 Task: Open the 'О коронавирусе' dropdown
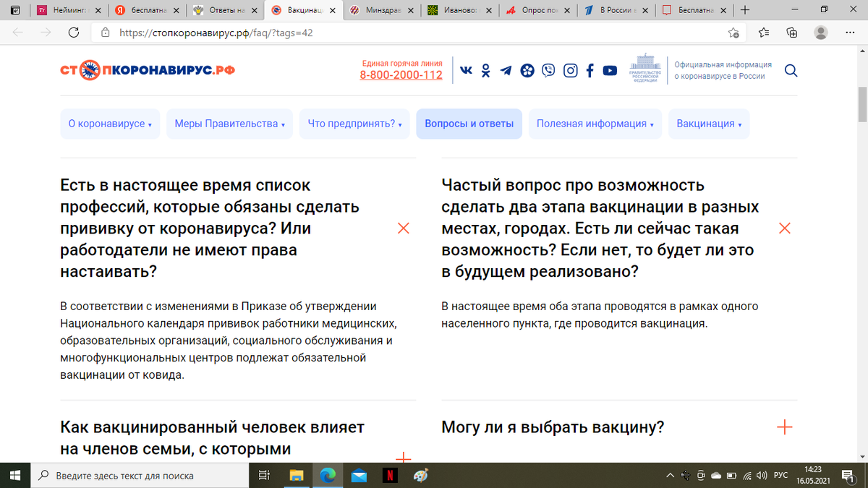(110, 124)
